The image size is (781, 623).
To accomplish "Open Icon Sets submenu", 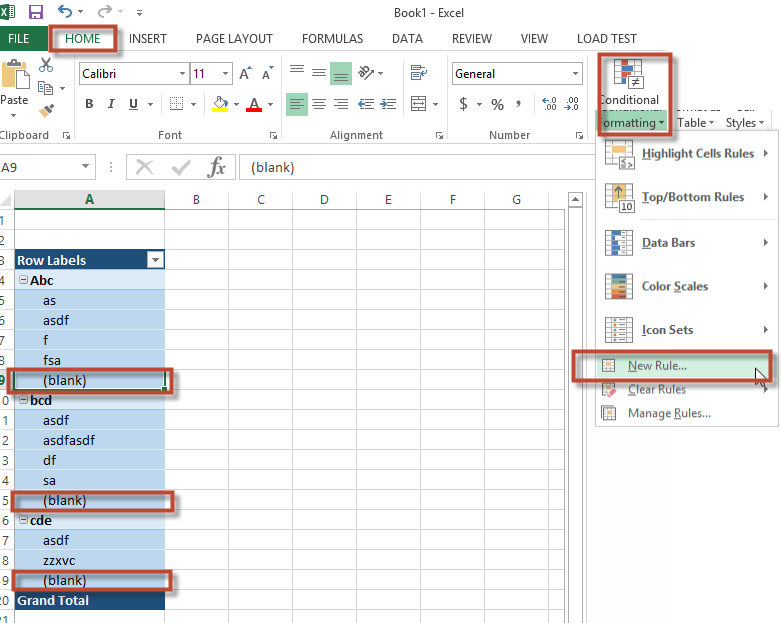I will coord(687,330).
